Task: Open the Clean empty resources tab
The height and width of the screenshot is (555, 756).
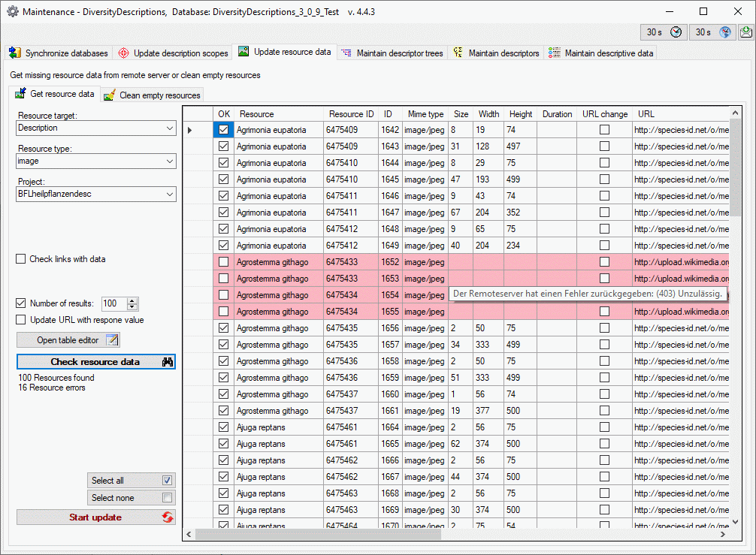Action: click(153, 95)
